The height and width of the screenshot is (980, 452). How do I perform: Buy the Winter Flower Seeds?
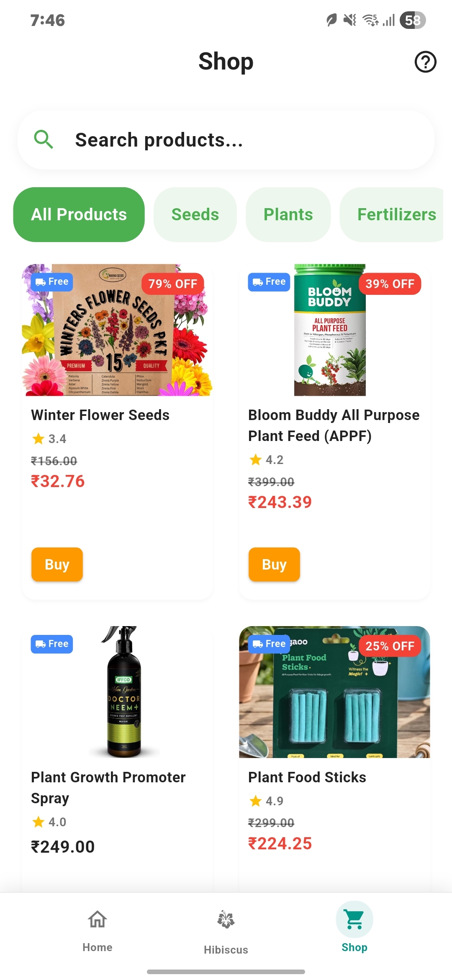coord(57,565)
